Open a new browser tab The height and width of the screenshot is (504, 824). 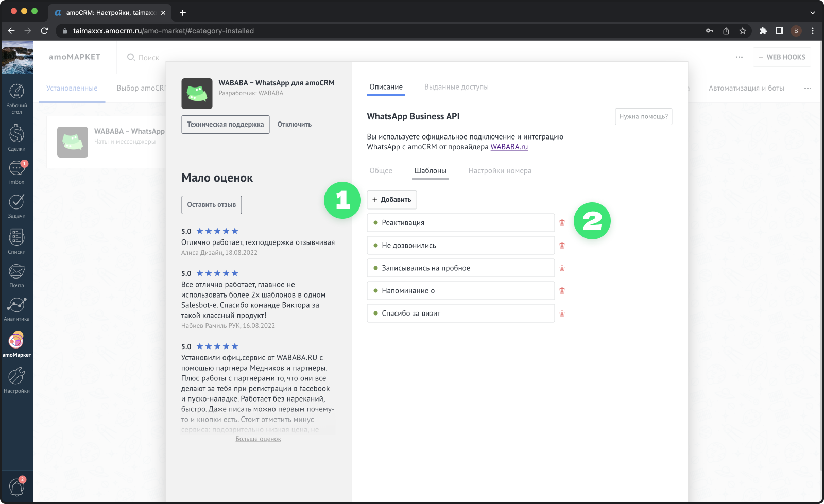(183, 12)
